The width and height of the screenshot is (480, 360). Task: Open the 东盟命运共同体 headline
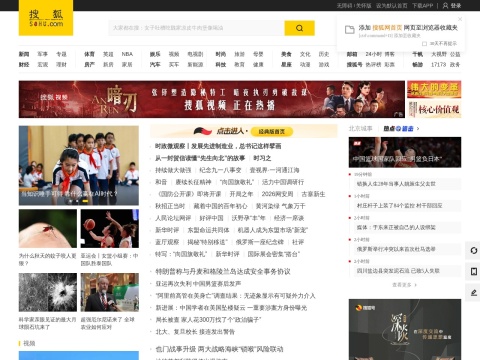click(x=208, y=230)
